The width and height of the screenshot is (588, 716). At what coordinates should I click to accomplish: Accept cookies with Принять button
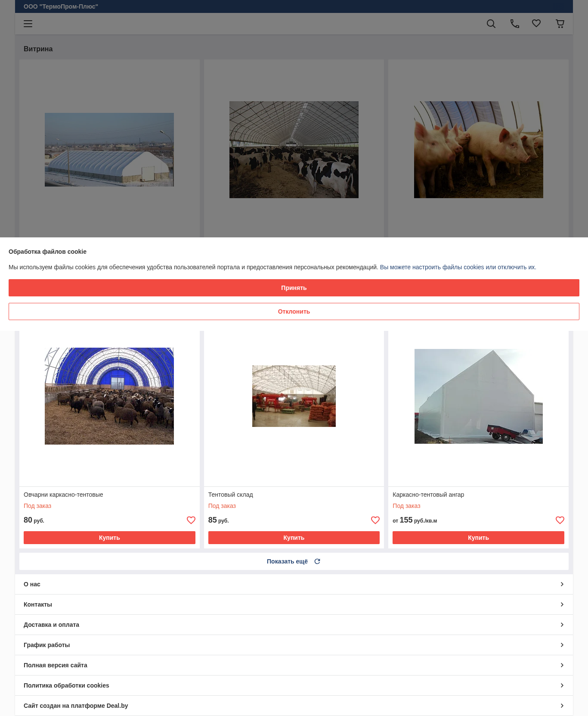(x=294, y=288)
